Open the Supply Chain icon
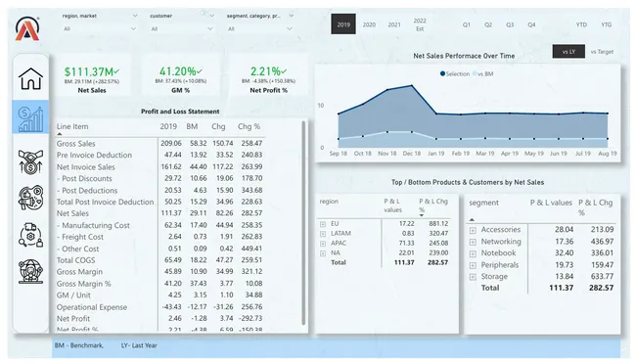636x364 pixels. tap(30, 235)
